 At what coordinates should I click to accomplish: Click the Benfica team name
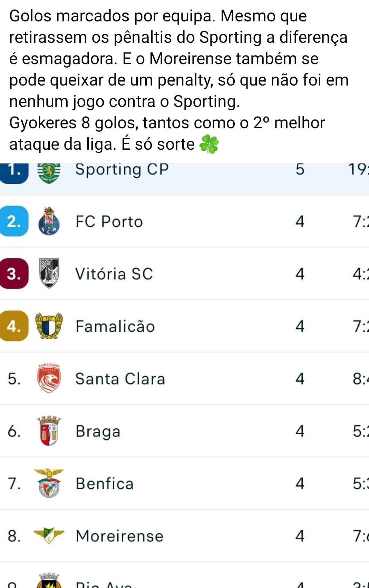pyautogui.click(x=104, y=484)
